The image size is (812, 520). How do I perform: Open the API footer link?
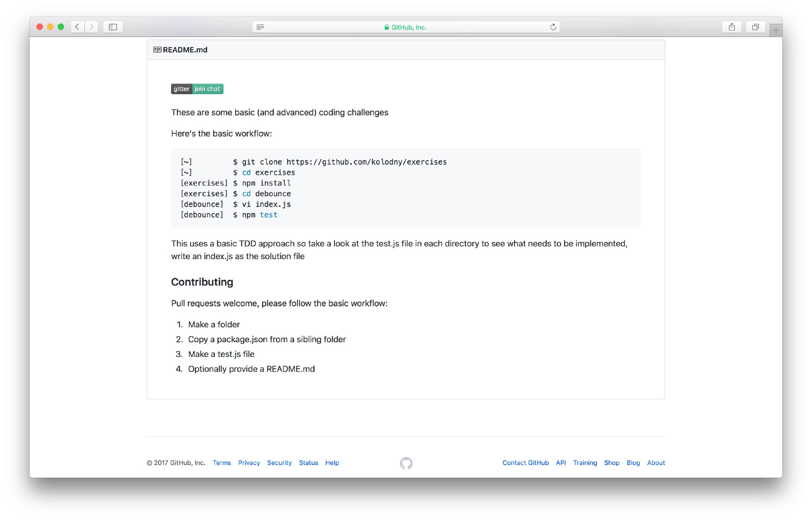point(561,463)
